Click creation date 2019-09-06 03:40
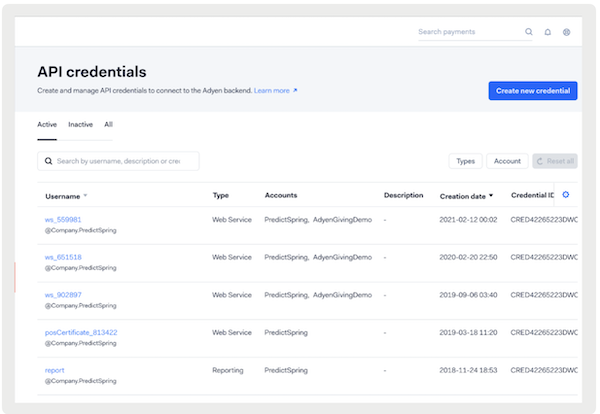Viewport: 600px width, 414px height. click(x=468, y=295)
